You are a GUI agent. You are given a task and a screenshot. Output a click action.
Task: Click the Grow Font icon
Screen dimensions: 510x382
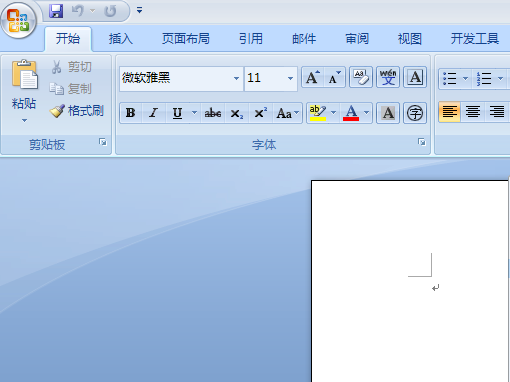point(313,78)
